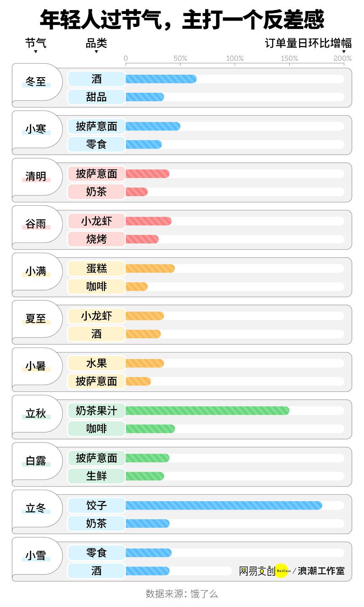Select the 冬至 solar term label
This screenshot has height=607, width=364.
[x=36, y=81]
